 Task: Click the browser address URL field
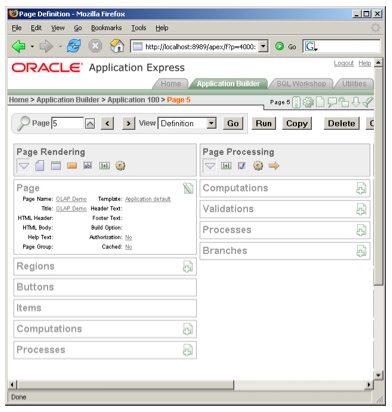[x=199, y=46]
